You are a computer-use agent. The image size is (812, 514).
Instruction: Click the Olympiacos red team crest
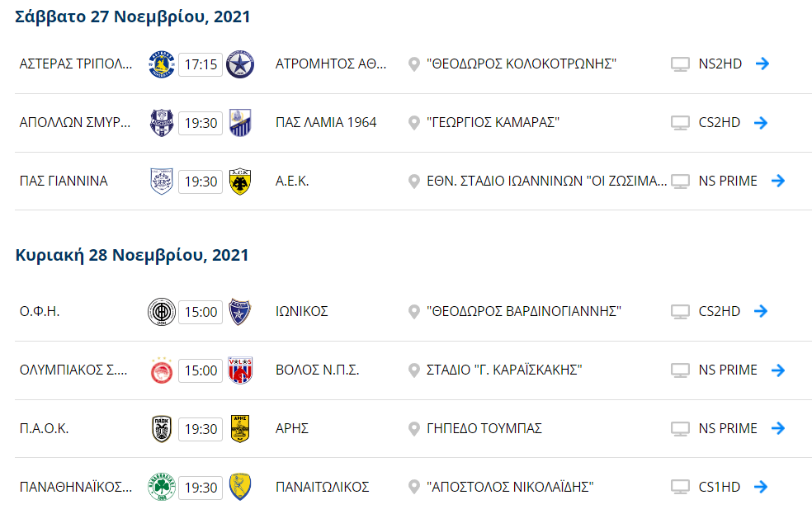click(x=160, y=370)
